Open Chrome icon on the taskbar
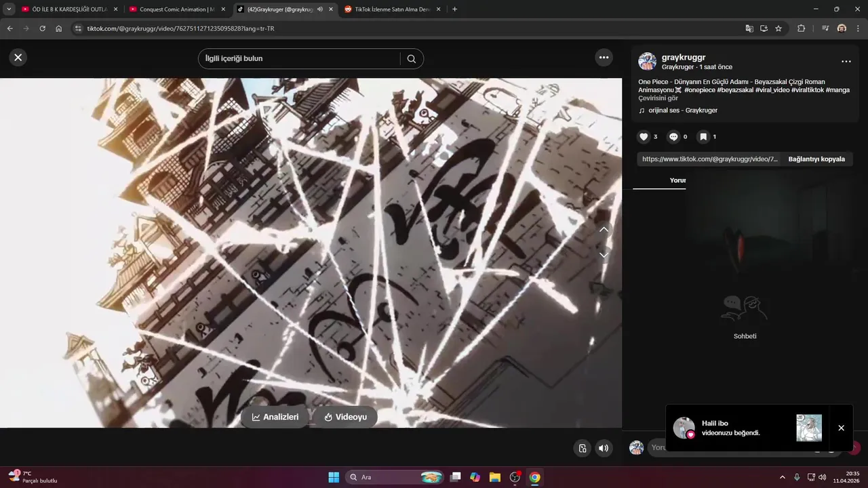868x488 pixels. (534, 477)
